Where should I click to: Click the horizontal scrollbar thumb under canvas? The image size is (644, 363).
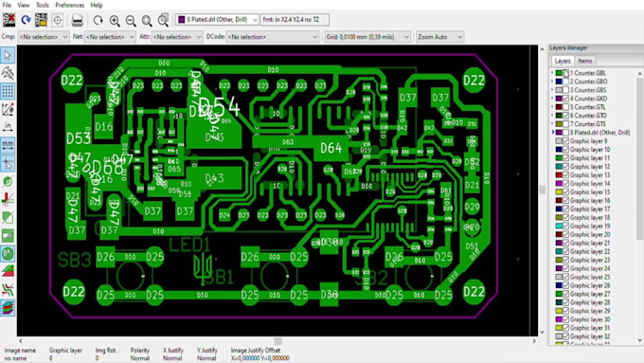(x=278, y=341)
